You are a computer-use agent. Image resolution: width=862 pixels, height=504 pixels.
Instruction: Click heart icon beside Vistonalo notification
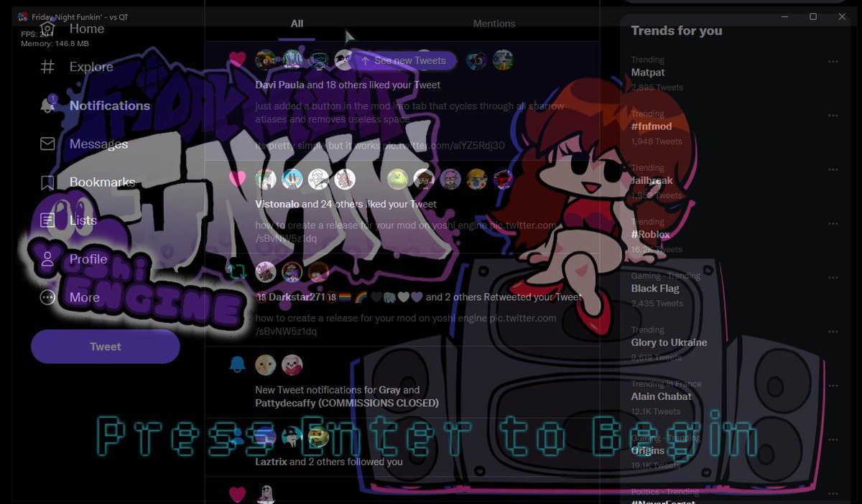237,178
